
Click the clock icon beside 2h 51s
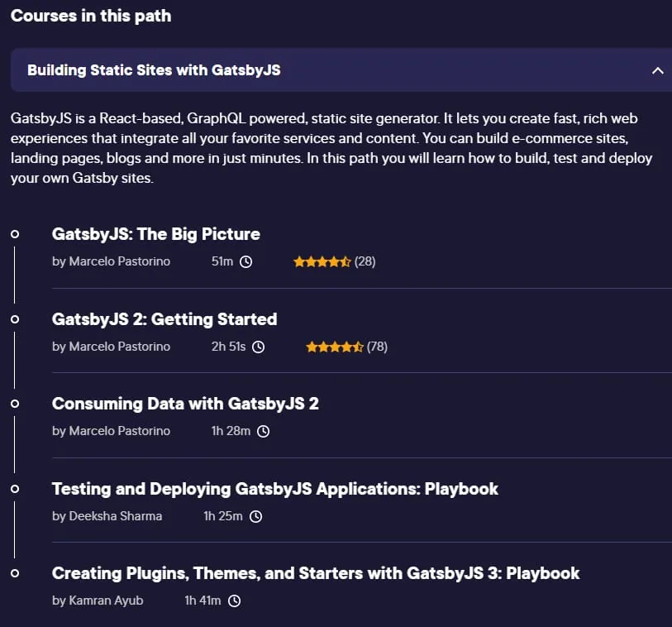258,347
